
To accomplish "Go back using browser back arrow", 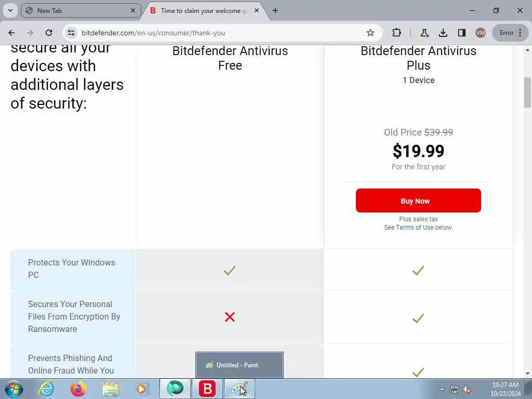I will (11, 33).
